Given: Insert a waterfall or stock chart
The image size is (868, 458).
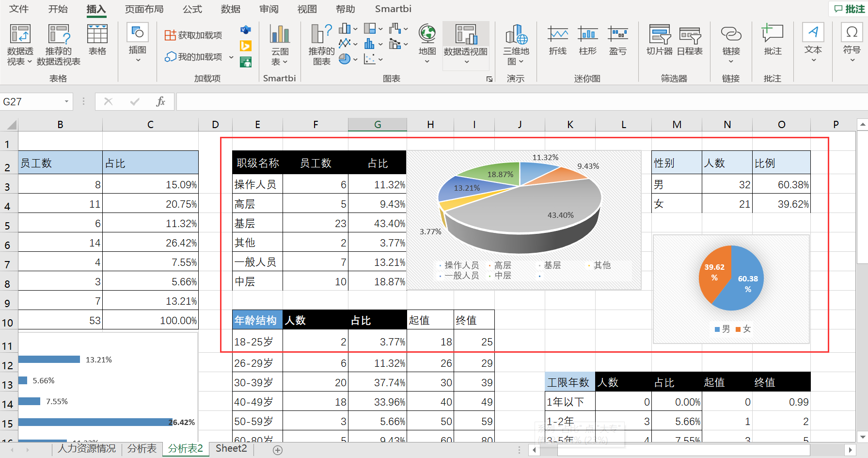Looking at the screenshot, I should 395,29.
